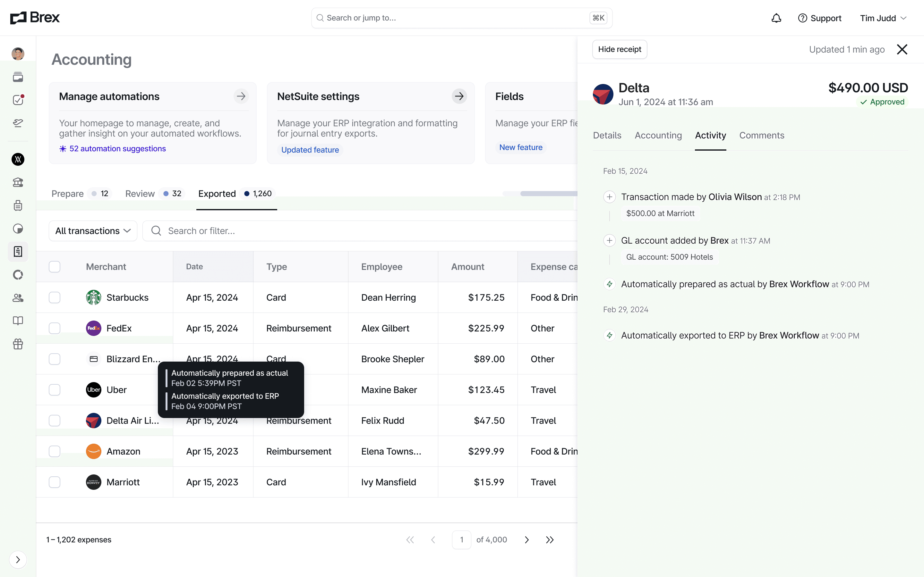Open the All transactions dropdown
924x577 pixels.
pyautogui.click(x=93, y=231)
